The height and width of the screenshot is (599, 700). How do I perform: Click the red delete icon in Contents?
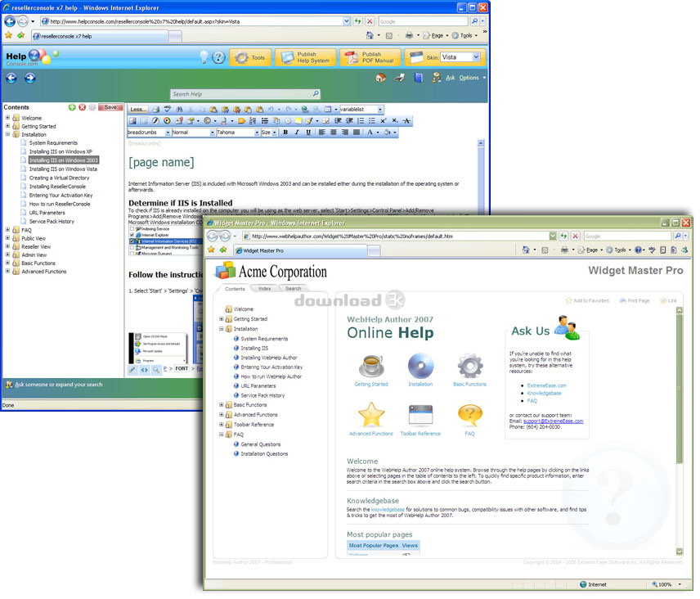click(82, 107)
